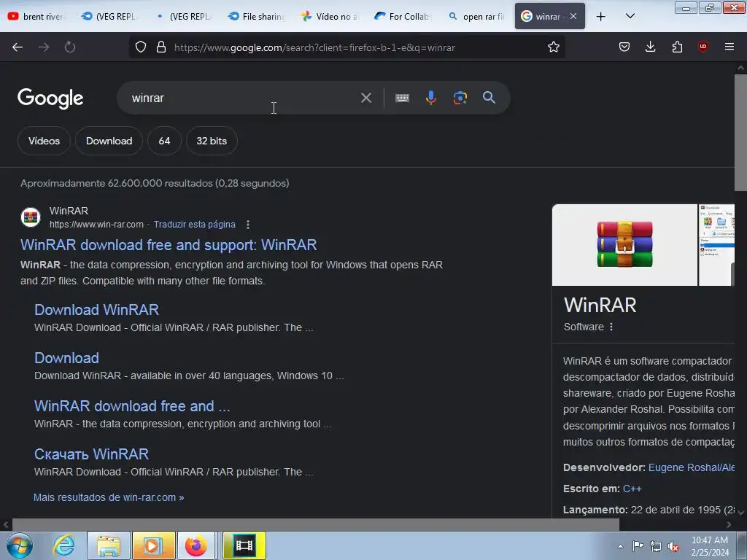Click the site padlock security icon
Screen dimensions: 747x560
pos(161,47)
